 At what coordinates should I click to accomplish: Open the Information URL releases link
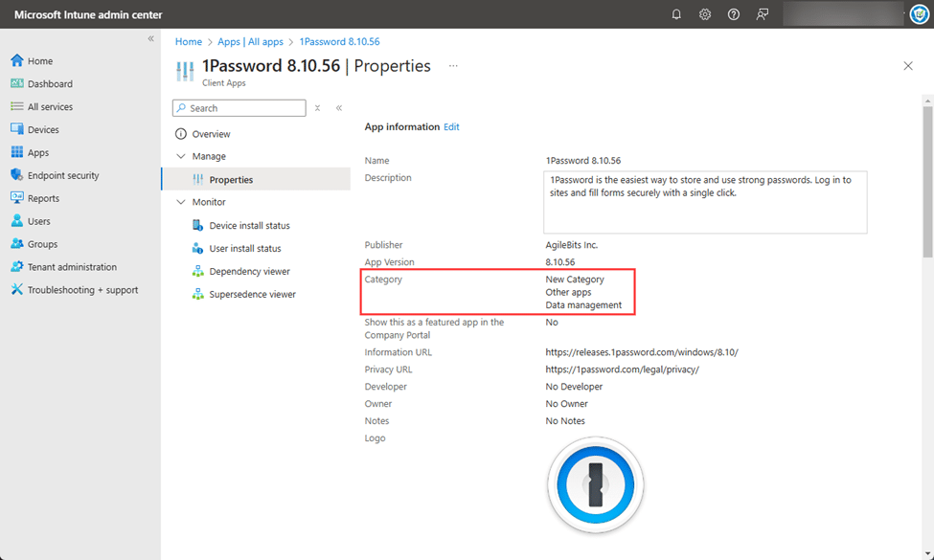(x=641, y=352)
